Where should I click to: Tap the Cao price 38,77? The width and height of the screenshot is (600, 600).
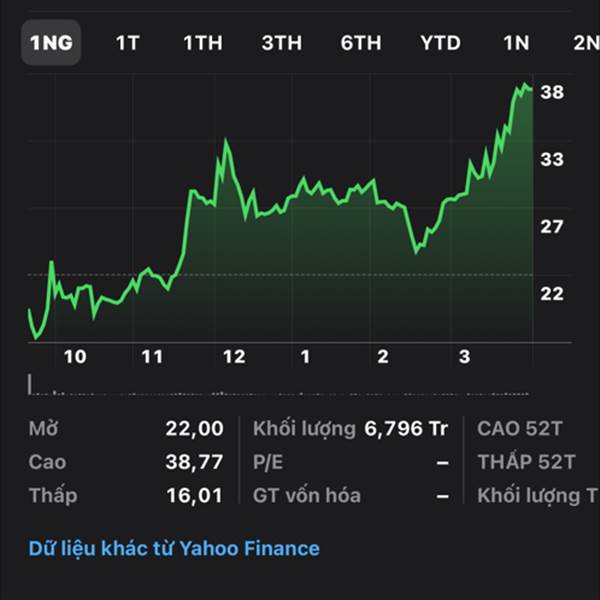(194, 462)
